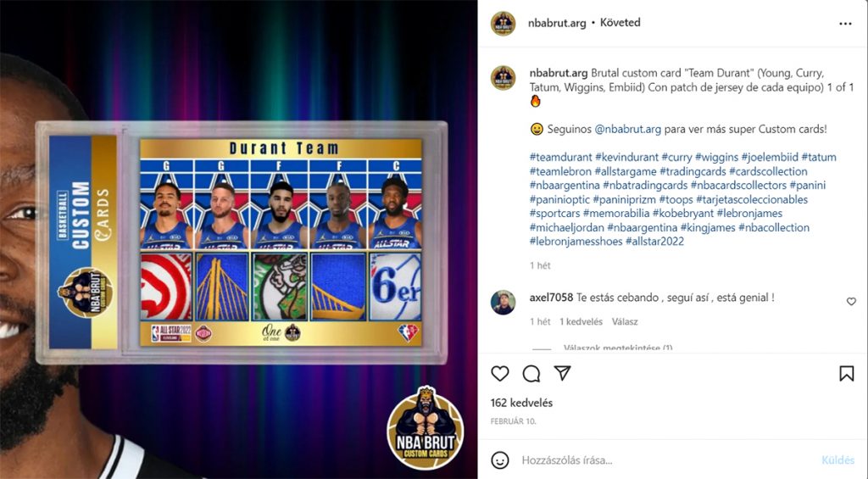Open the #teamdurant hashtag
The width and height of the screenshot is (868, 479).
click(x=561, y=158)
